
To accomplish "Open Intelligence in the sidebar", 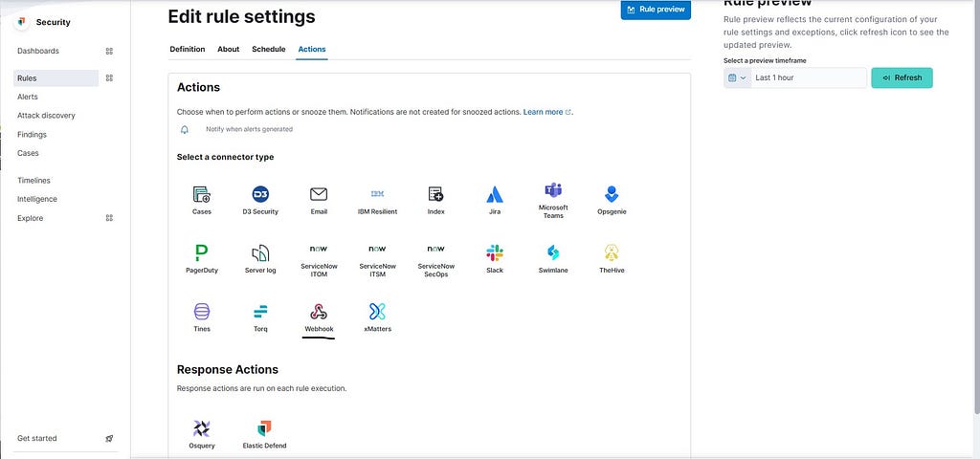I will pos(37,199).
